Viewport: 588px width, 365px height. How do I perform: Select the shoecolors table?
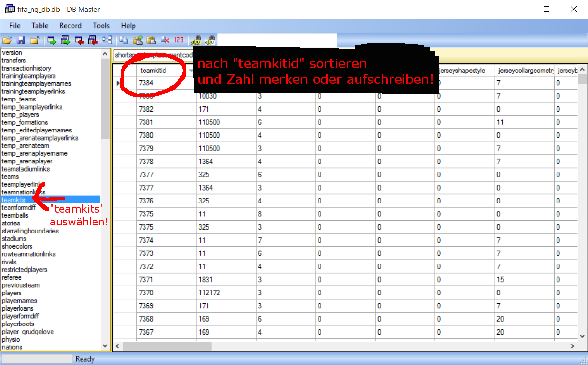pos(17,246)
